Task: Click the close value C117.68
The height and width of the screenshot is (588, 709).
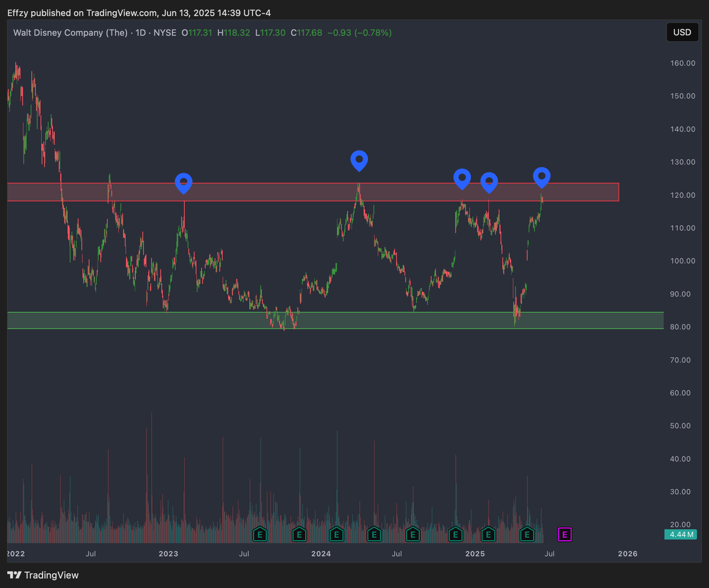Action: click(307, 32)
